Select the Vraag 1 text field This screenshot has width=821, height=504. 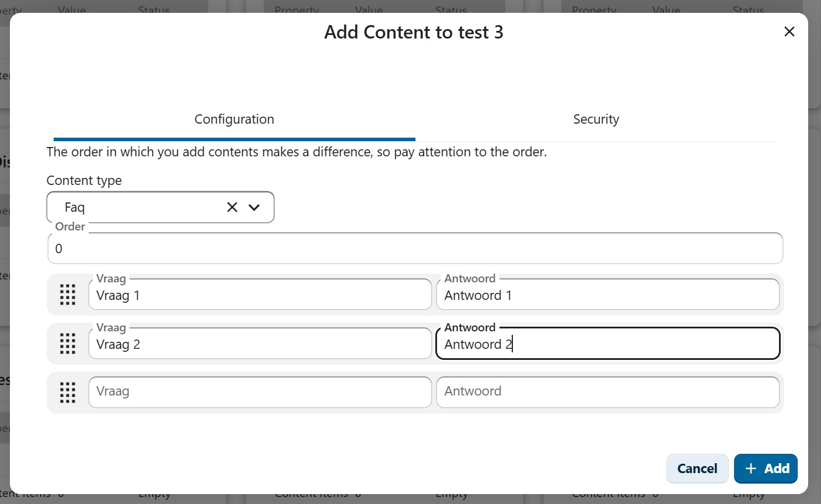(260, 295)
